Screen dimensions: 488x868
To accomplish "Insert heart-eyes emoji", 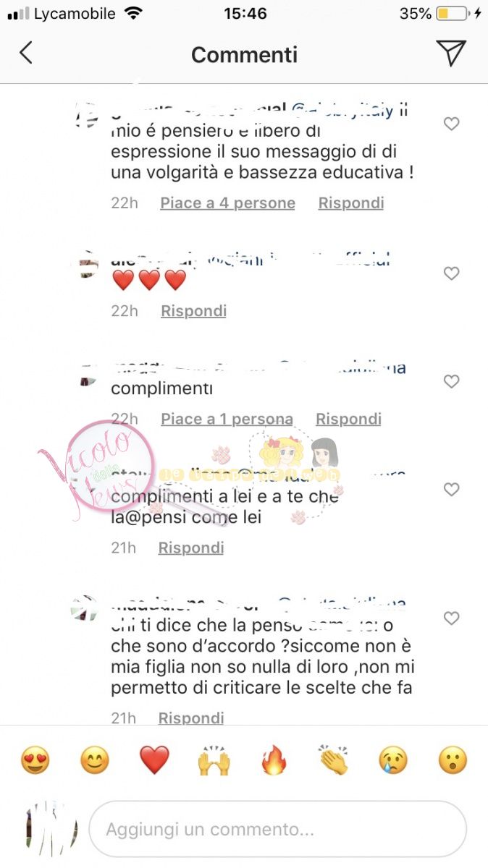I will click(x=35, y=761).
